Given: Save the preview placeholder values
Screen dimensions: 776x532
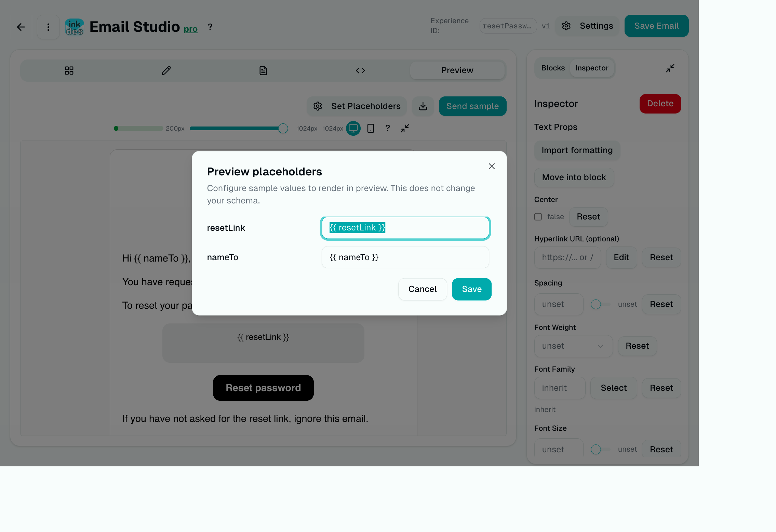Looking at the screenshot, I should pos(471,289).
